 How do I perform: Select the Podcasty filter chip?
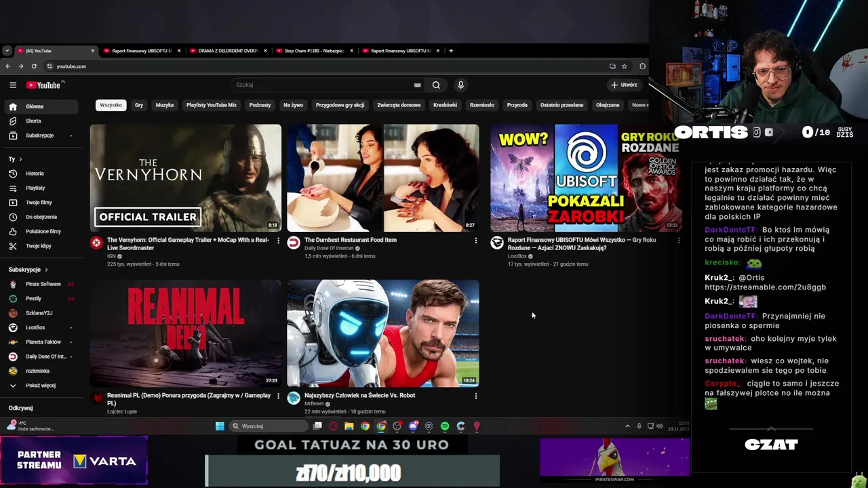[260, 105]
